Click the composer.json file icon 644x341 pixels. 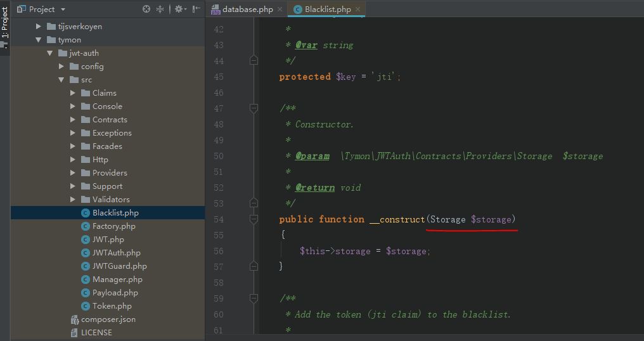pyautogui.click(x=74, y=319)
